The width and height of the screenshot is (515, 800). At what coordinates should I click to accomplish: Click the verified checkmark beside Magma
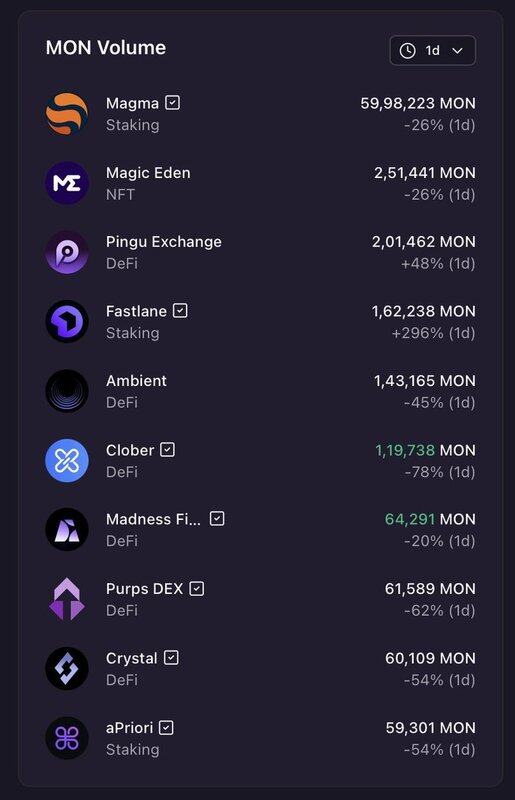pyautogui.click(x=173, y=103)
